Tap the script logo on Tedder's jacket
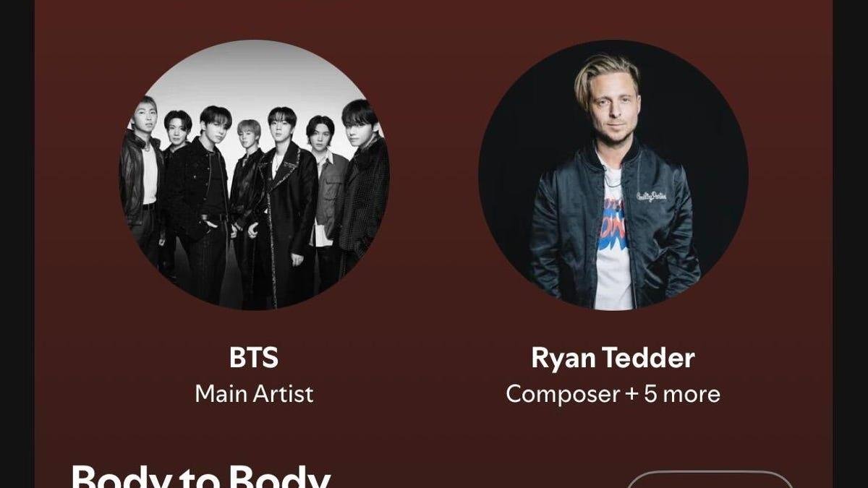This screenshot has width=868, height=488. pyautogui.click(x=651, y=195)
